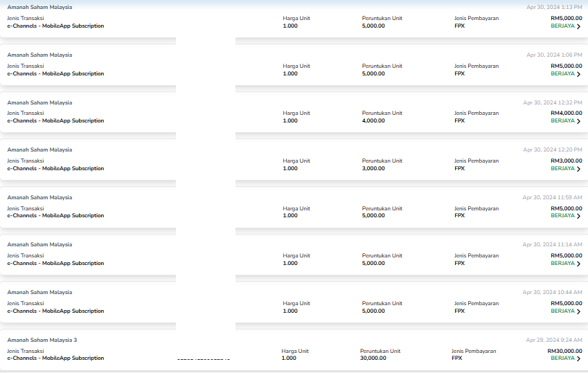Viewport: 588px width, 373px height.
Task: Click BERJAYA status of RM4,000.00 transaction
Action: click(x=562, y=120)
